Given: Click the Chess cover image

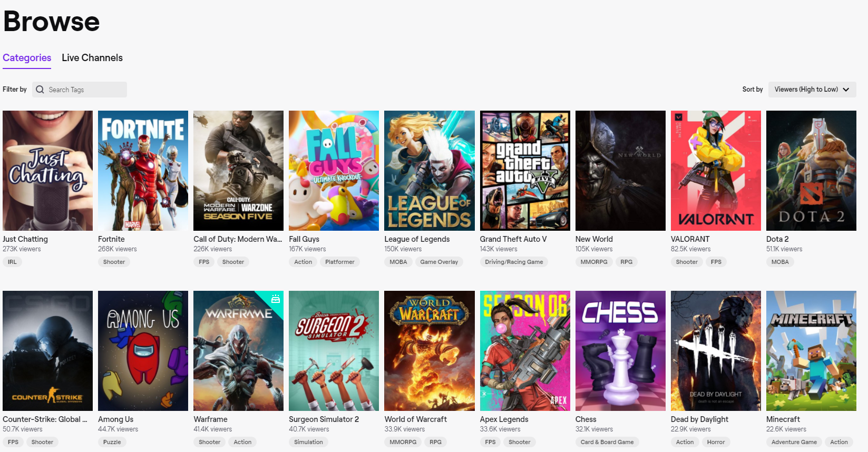Looking at the screenshot, I should pyautogui.click(x=620, y=351).
